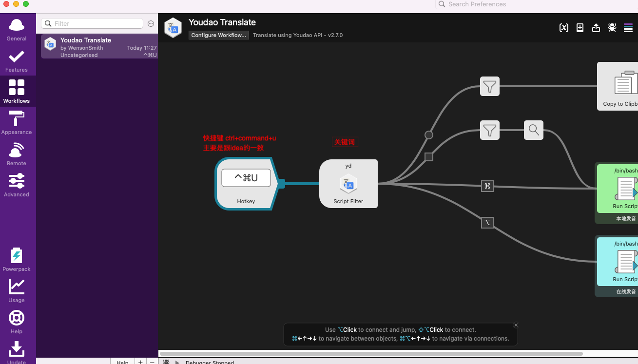Image resolution: width=638 pixels, height=364 pixels.
Task: Click the Youdao Translate header workflow icon
Action: pyautogui.click(x=173, y=28)
